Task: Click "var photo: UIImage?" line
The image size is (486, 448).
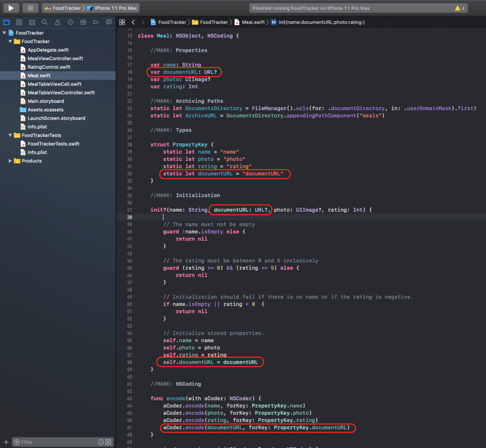Action: 180,79
